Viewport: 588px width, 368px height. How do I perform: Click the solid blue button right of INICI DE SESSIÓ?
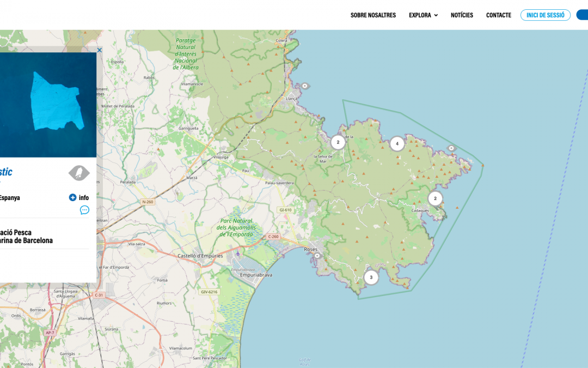pos(582,15)
